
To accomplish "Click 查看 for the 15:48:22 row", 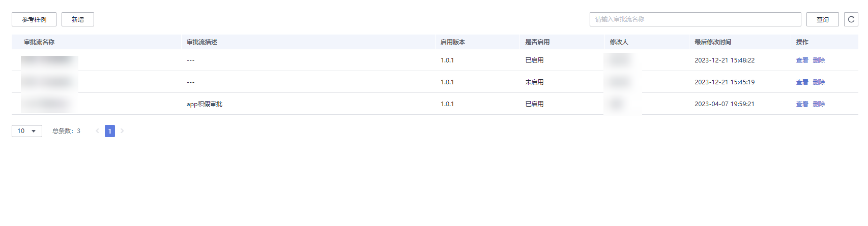I will coord(802,60).
